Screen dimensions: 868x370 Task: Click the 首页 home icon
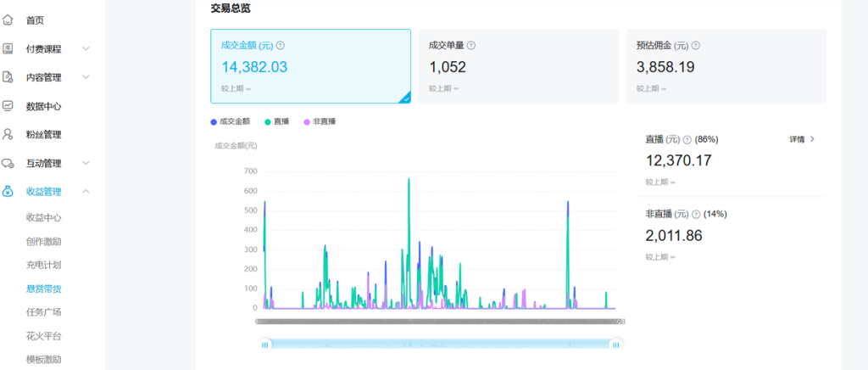coord(8,20)
